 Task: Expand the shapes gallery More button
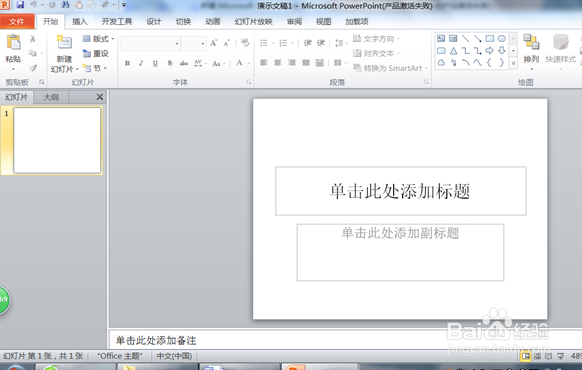pyautogui.click(x=513, y=63)
